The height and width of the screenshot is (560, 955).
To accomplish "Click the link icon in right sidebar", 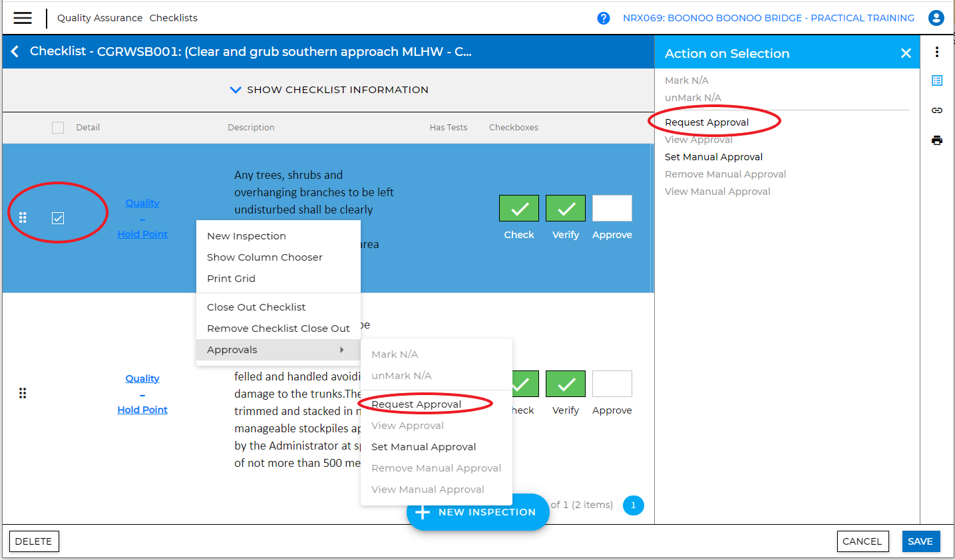I will point(936,110).
